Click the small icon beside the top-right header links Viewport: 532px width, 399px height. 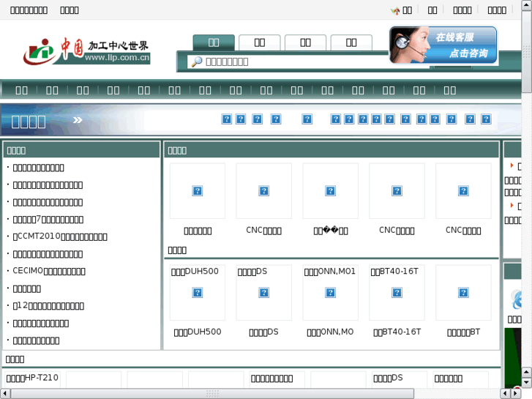click(395, 11)
